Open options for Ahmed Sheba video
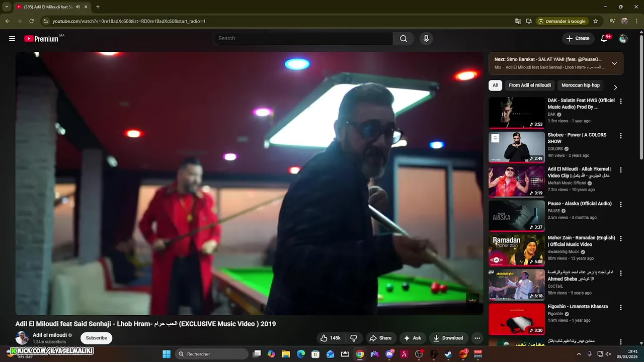 pos(620,273)
